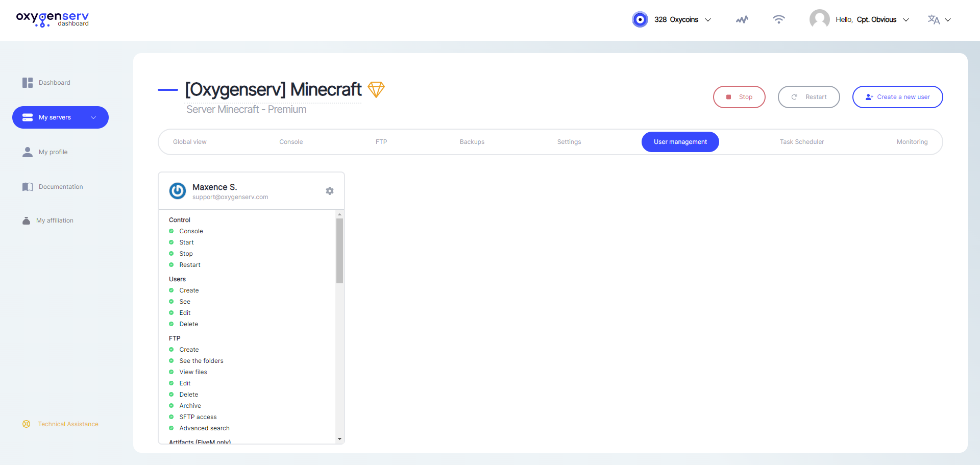Click the language translate icon
980x465 pixels.
point(934,19)
